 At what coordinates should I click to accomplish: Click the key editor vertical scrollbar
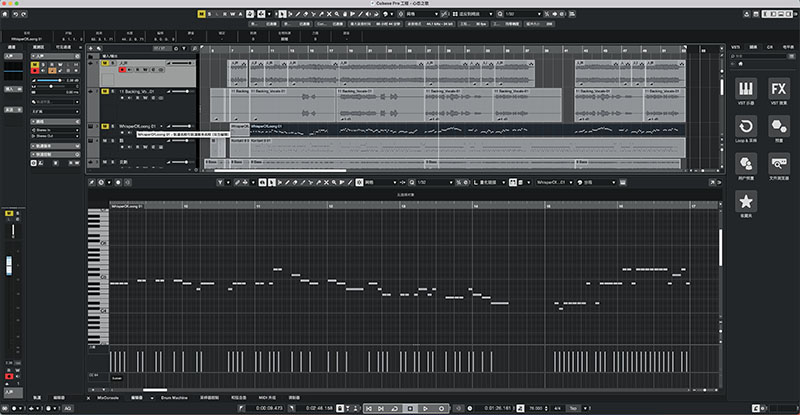tap(720, 248)
